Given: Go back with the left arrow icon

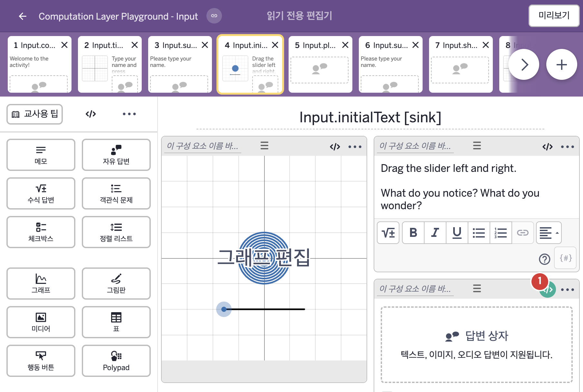Looking at the screenshot, I should point(23,16).
